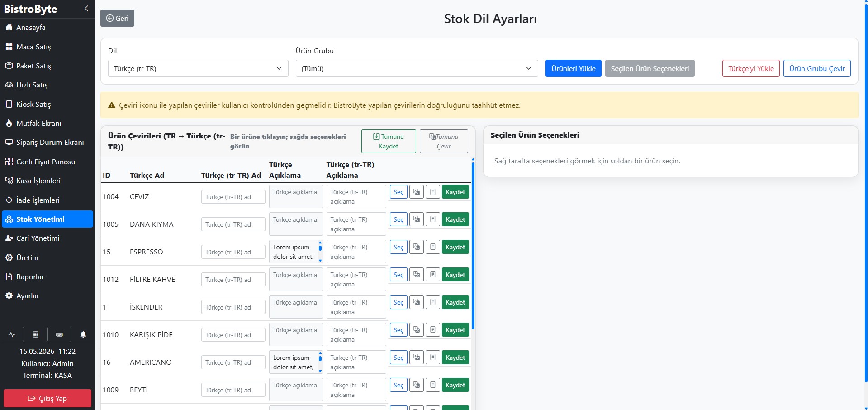The height and width of the screenshot is (410, 868).
Task: Open Mutfak Ekranı from the sidebar
Action: (x=47, y=123)
